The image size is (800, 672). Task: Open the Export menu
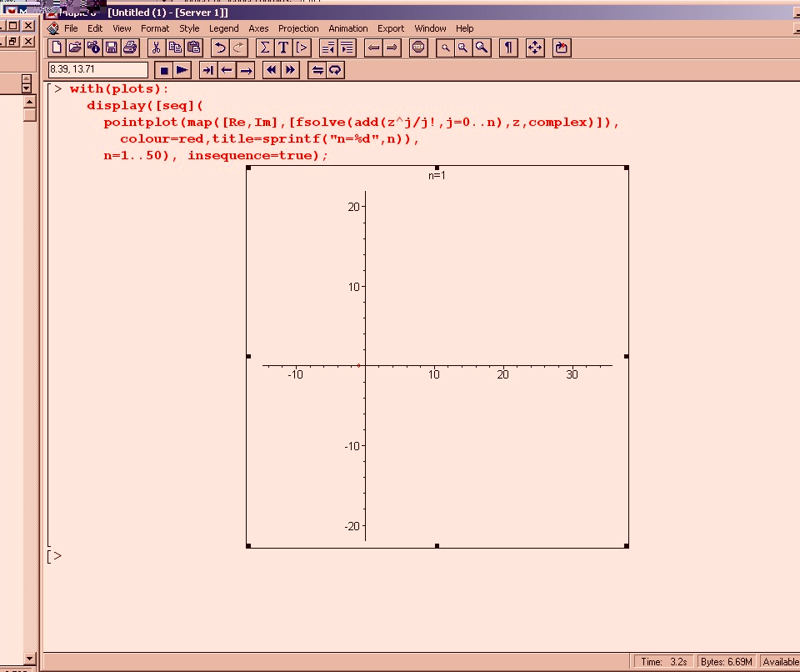[391, 28]
